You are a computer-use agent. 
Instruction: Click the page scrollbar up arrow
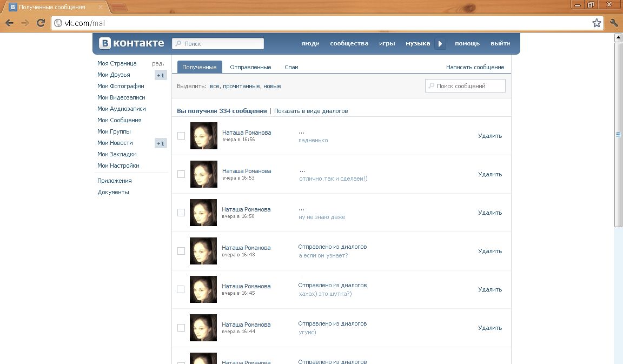618,38
